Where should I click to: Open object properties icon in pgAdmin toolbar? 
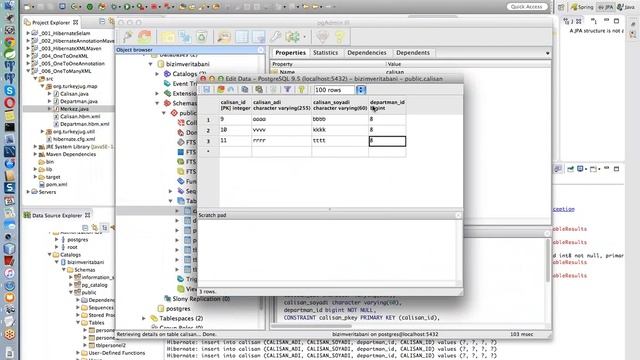point(167,37)
